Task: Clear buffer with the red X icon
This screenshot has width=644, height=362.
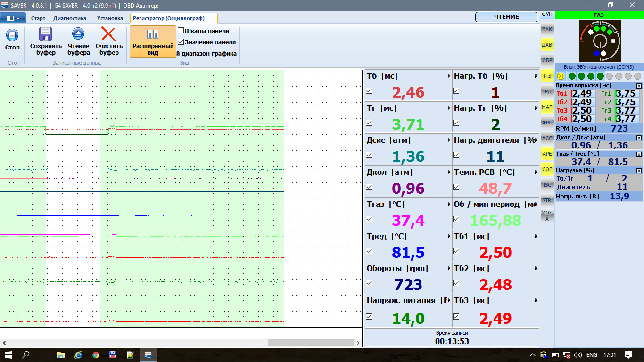Action: pyautogui.click(x=109, y=34)
